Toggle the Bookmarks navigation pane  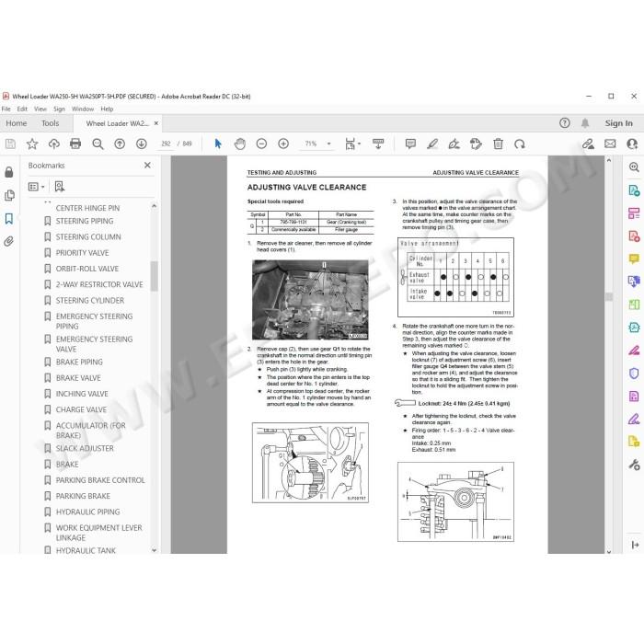(x=9, y=219)
